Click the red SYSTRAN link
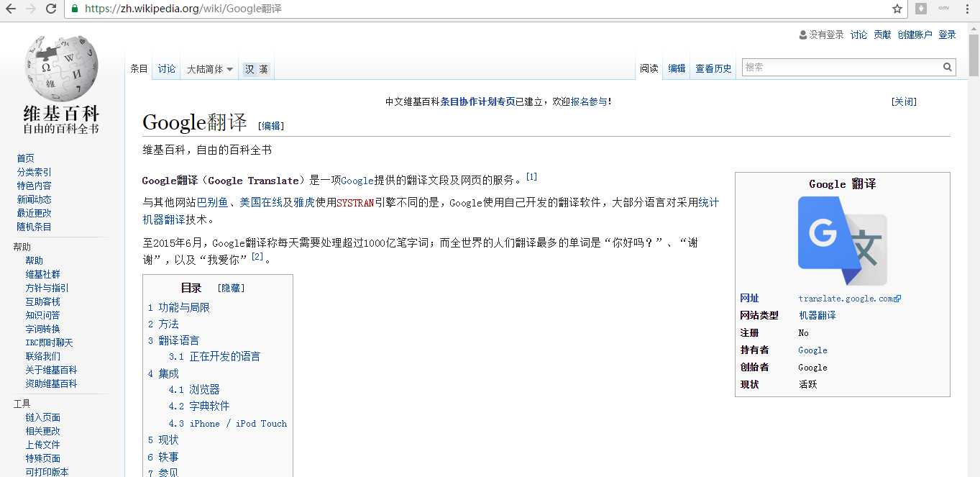 (355, 203)
